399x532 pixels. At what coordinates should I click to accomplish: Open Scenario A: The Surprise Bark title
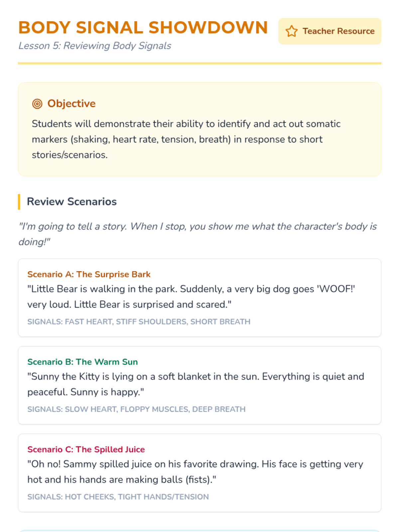(x=89, y=274)
